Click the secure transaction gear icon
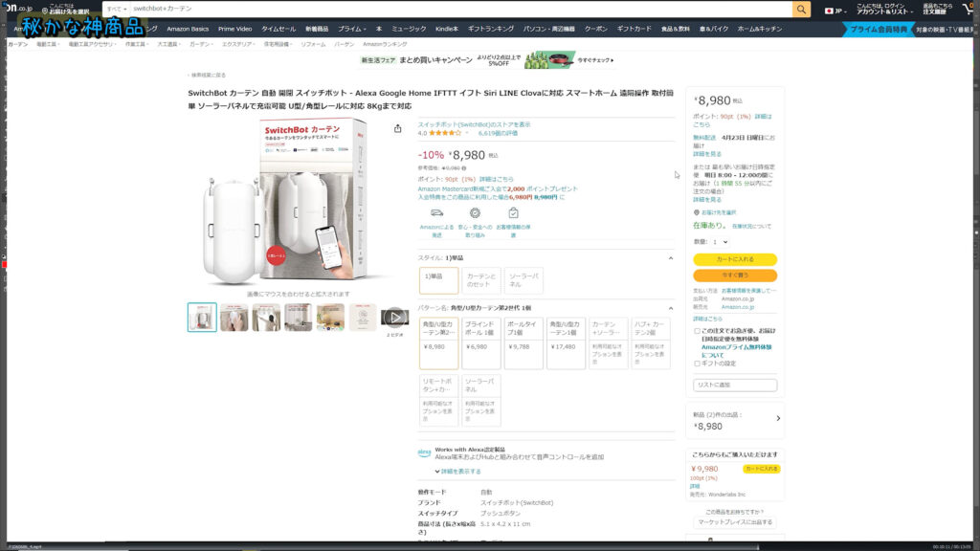Viewport: 980px width, 551px height. click(x=475, y=212)
